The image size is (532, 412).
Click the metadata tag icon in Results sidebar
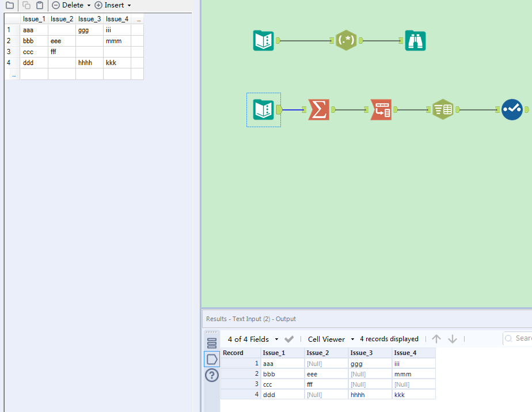pos(211,358)
